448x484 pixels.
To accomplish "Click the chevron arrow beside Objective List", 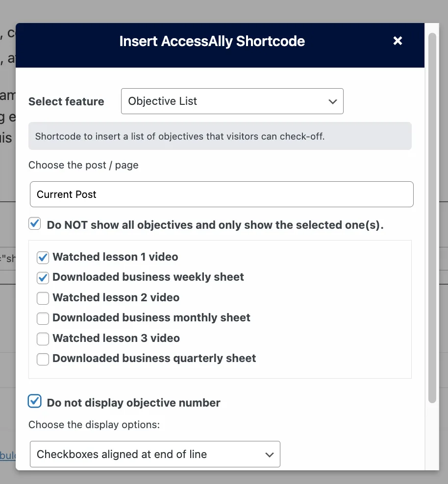I will click(x=333, y=102).
